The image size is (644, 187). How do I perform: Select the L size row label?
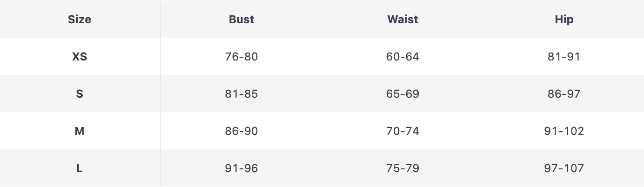click(80, 168)
